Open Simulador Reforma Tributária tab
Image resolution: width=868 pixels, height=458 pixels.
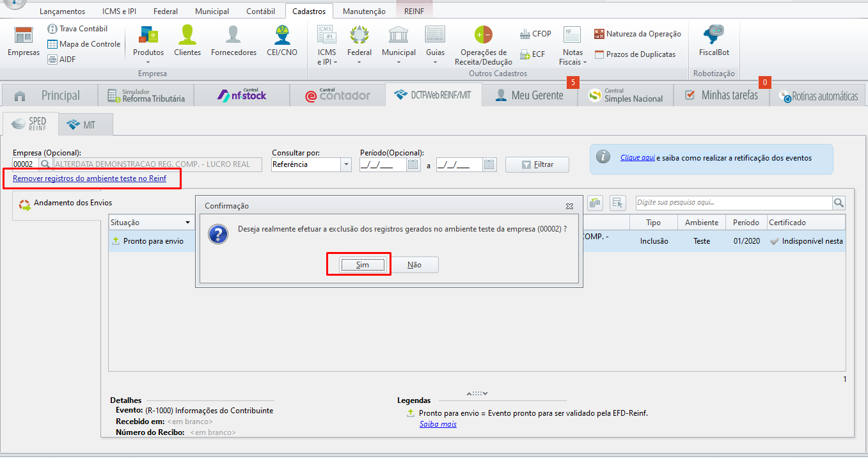tap(146, 95)
